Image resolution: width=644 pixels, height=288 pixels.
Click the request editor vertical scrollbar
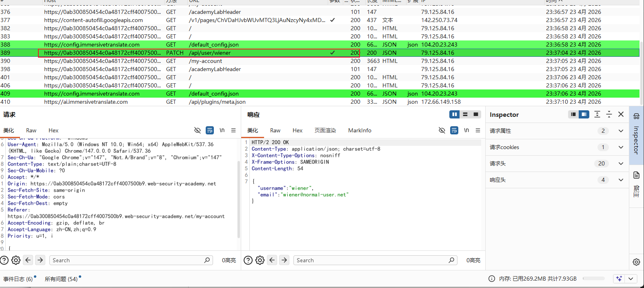pyautogui.click(x=239, y=199)
